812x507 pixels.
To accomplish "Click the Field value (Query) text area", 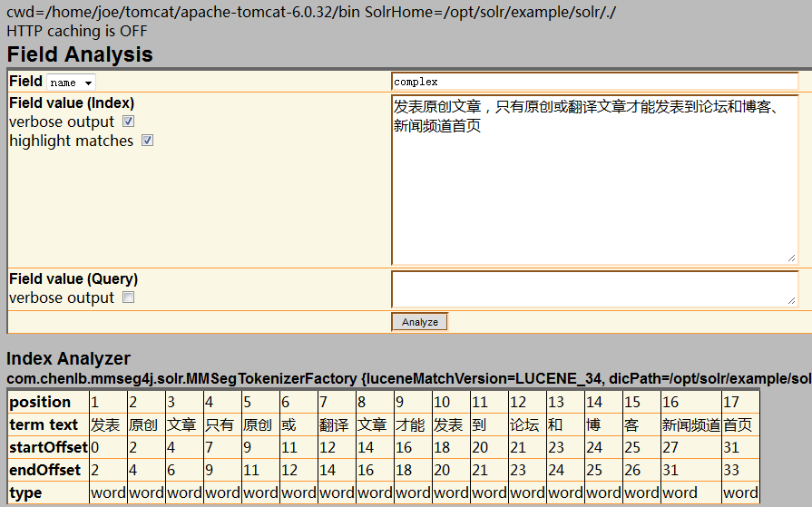I will (594, 288).
